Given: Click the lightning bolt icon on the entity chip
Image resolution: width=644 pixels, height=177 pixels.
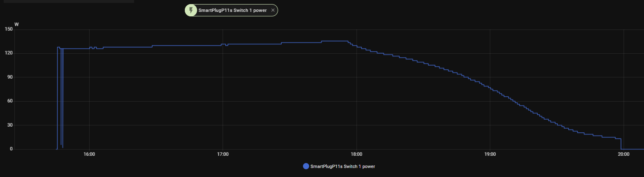Looking at the screenshot, I should pyautogui.click(x=191, y=10).
